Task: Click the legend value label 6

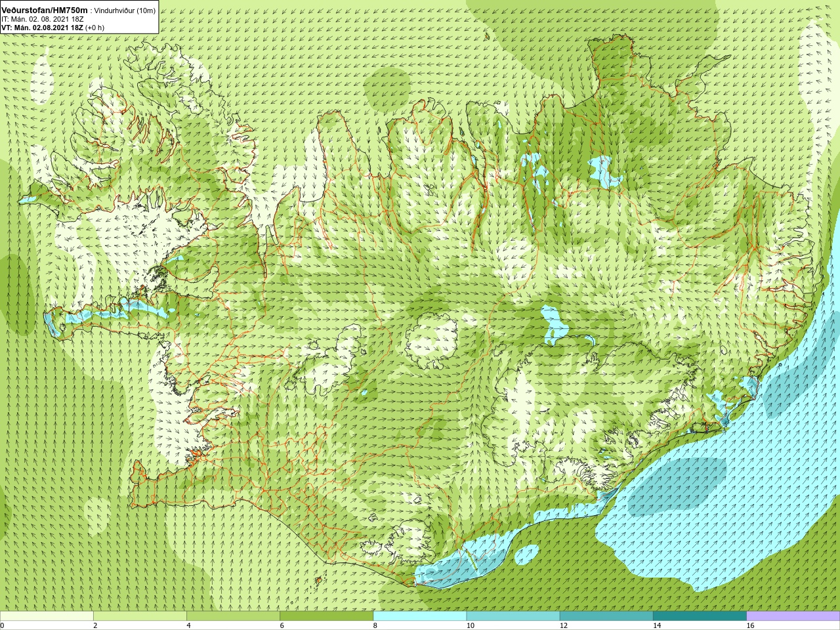Action: [282, 625]
